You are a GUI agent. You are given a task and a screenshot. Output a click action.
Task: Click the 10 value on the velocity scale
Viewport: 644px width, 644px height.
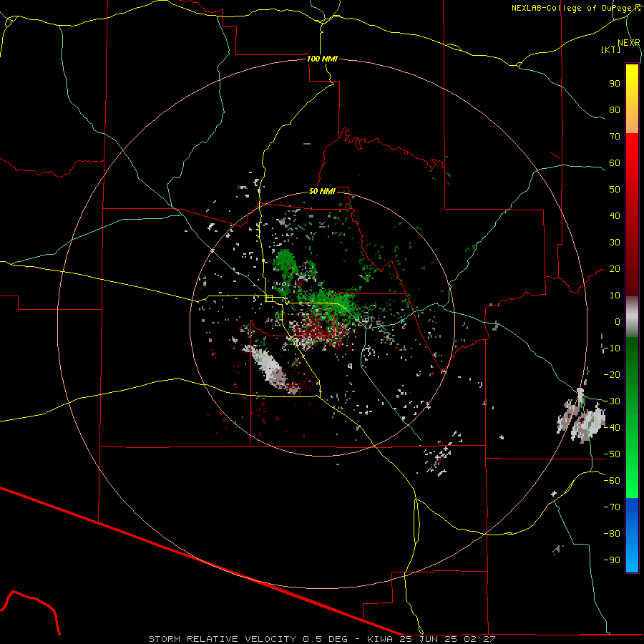pyautogui.click(x=615, y=296)
